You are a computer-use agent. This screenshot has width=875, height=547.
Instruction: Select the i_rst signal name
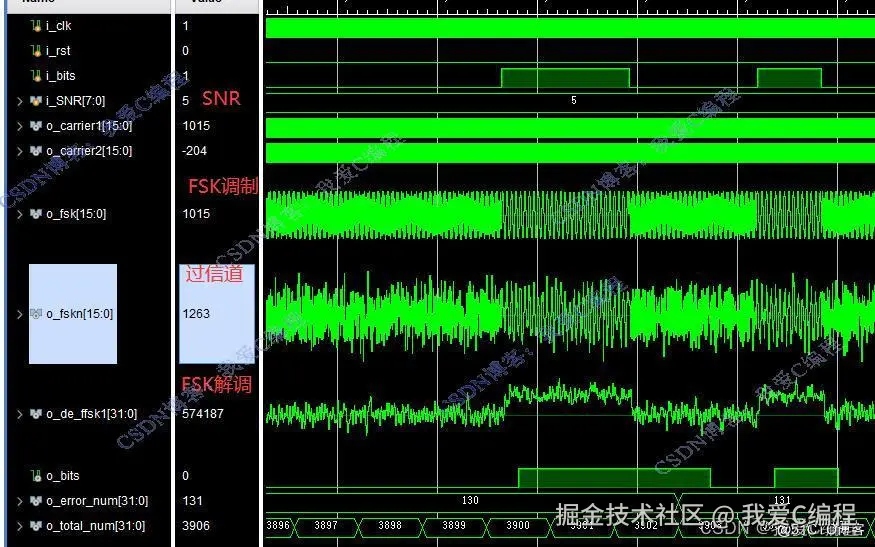click(x=58, y=51)
